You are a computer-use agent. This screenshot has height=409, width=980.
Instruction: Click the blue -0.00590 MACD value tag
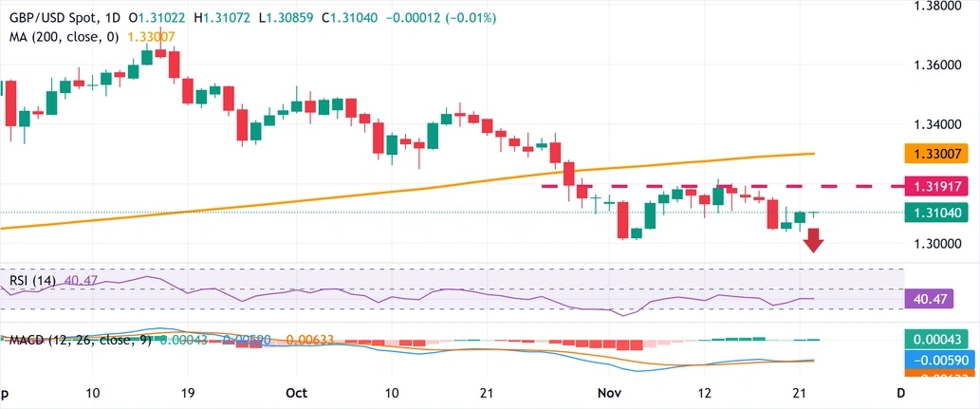point(937,361)
